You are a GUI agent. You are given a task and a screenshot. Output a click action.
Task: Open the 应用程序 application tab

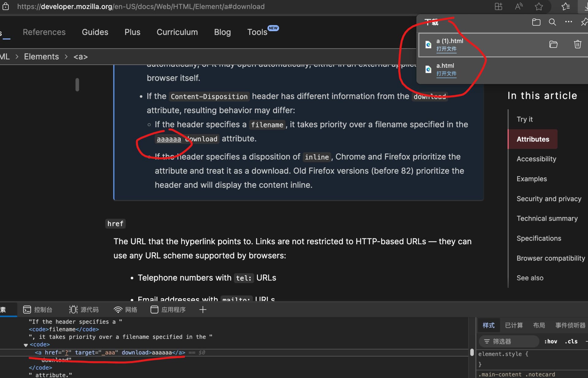168,310
